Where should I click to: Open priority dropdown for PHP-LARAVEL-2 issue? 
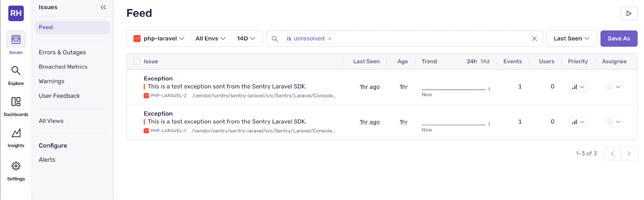578,87
